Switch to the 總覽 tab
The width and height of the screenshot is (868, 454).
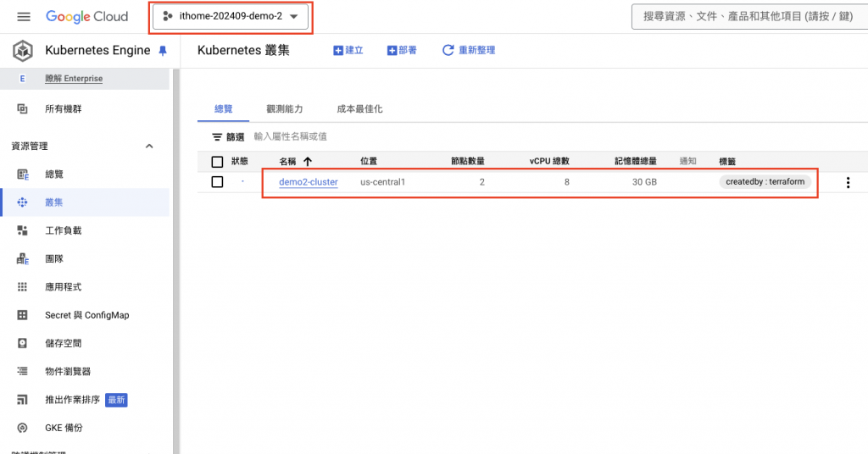tap(224, 109)
